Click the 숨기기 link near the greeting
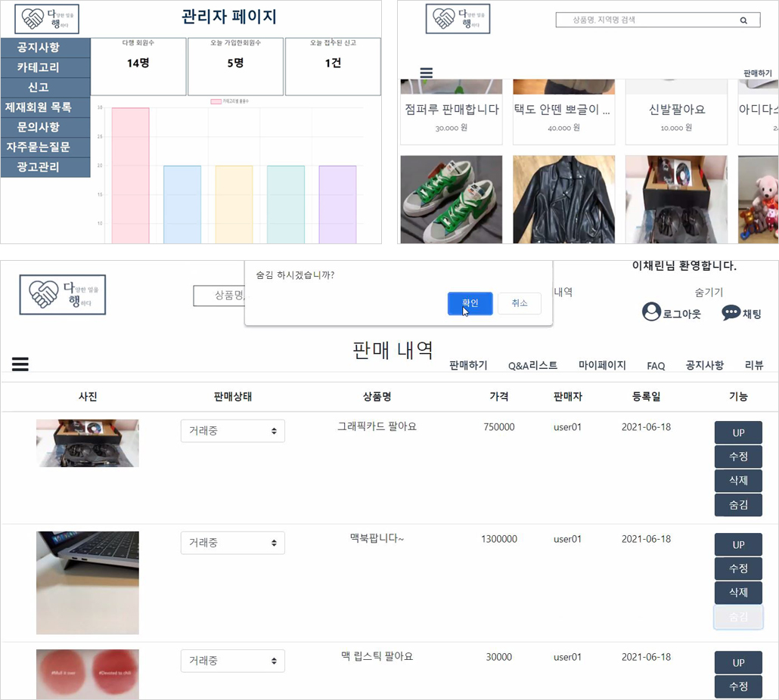 click(x=709, y=293)
